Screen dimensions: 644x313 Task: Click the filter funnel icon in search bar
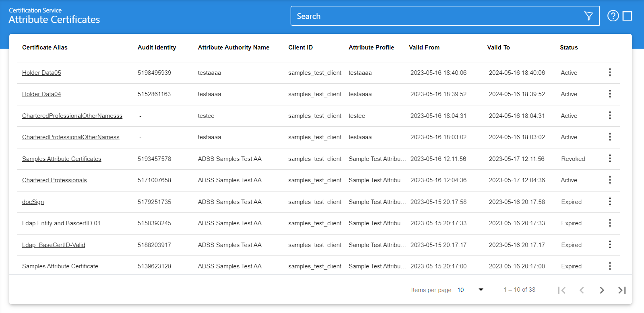click(588, 16)
